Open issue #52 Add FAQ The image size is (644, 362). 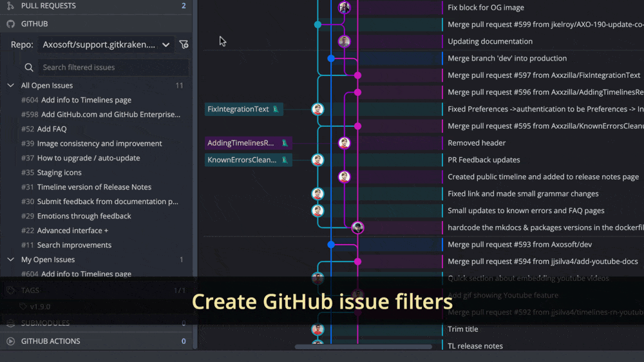[44, 129]
